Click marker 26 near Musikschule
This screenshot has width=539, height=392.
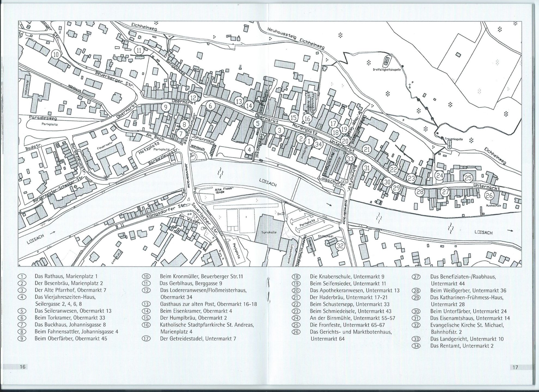coord(489,195)
